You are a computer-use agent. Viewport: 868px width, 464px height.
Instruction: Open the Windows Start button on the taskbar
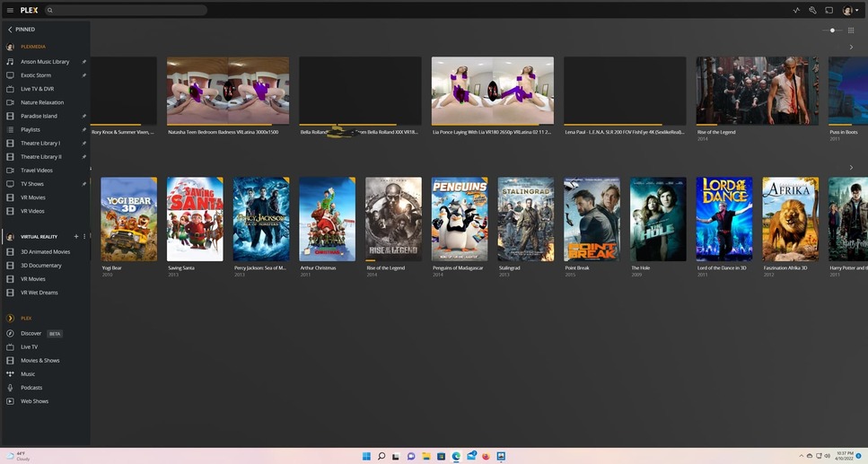pyautogui.click(x=366, y=456)
